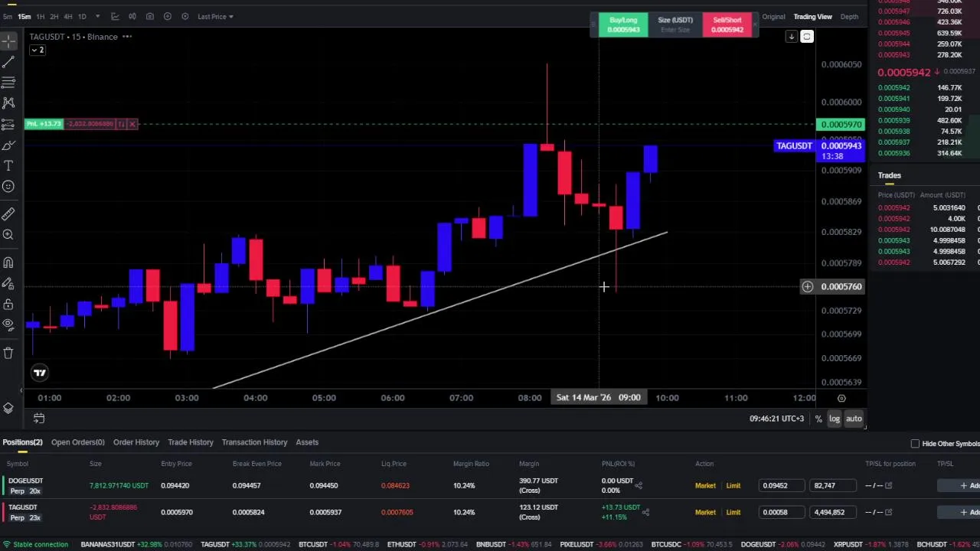
Task: Select the Text annotation tool
Action: point(8,165)
